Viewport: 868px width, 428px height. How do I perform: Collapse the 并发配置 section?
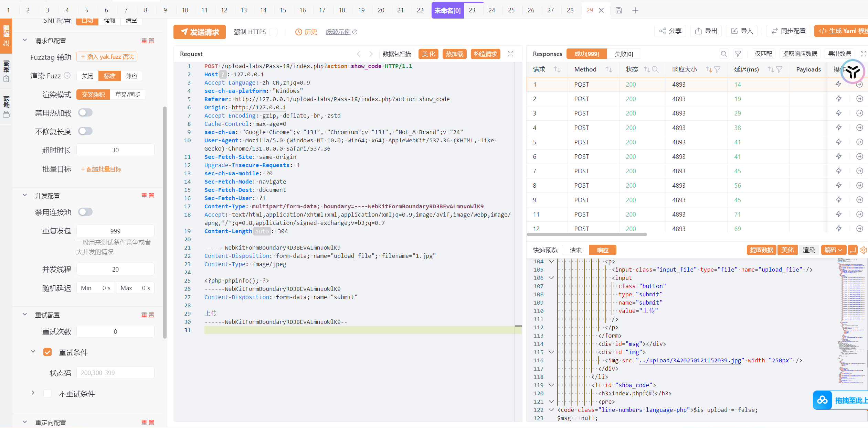[x=25, y=195]
